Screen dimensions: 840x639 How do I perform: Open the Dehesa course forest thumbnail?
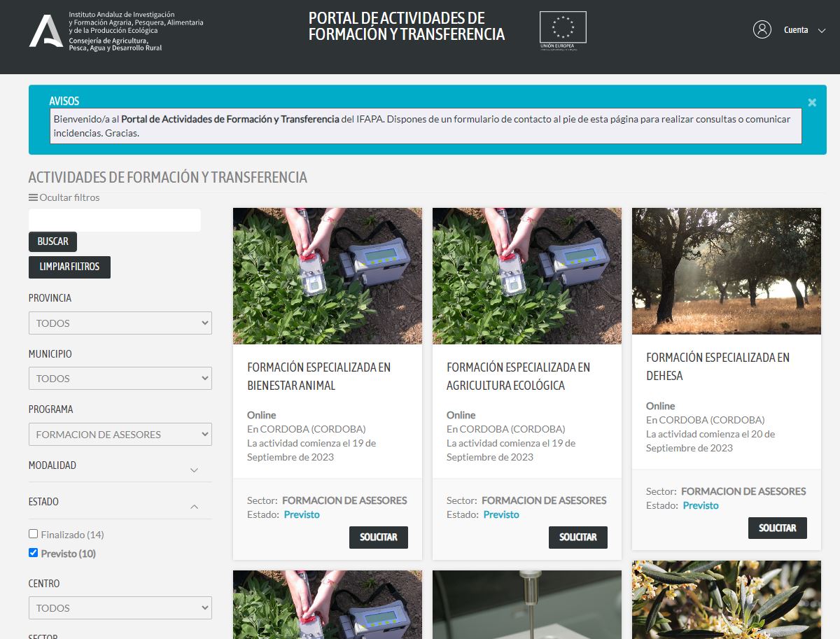727,271
